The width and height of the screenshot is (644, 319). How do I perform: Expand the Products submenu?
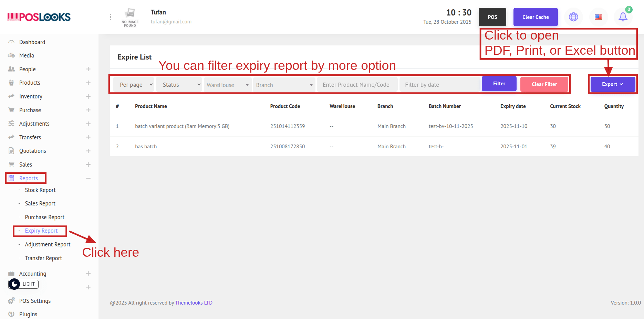coord(88,83)
